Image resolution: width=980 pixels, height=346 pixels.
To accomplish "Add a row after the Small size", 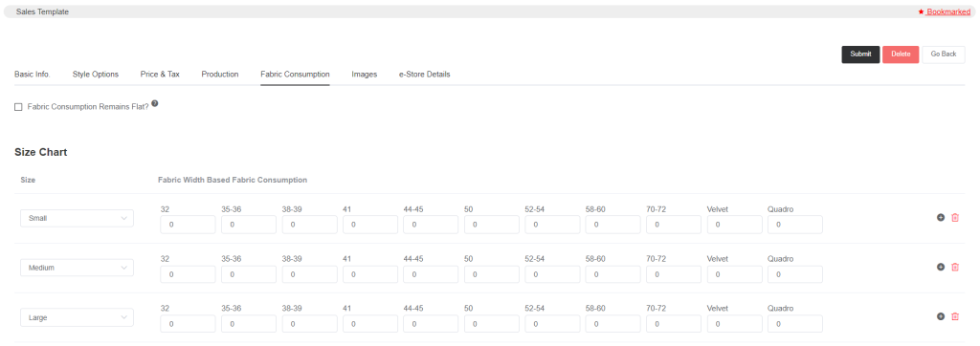I will pos(941,217).
